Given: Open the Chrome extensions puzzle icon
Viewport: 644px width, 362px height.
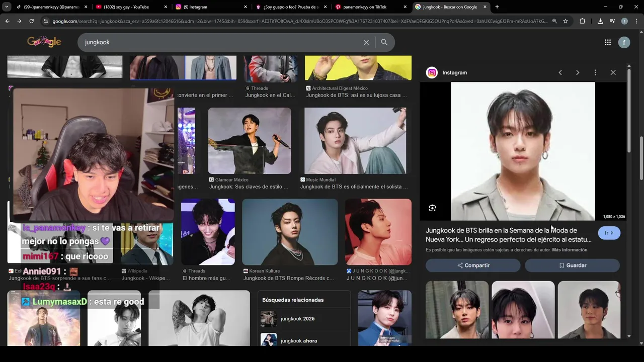Looking at the screenshot, I should (x=583, y=21).
